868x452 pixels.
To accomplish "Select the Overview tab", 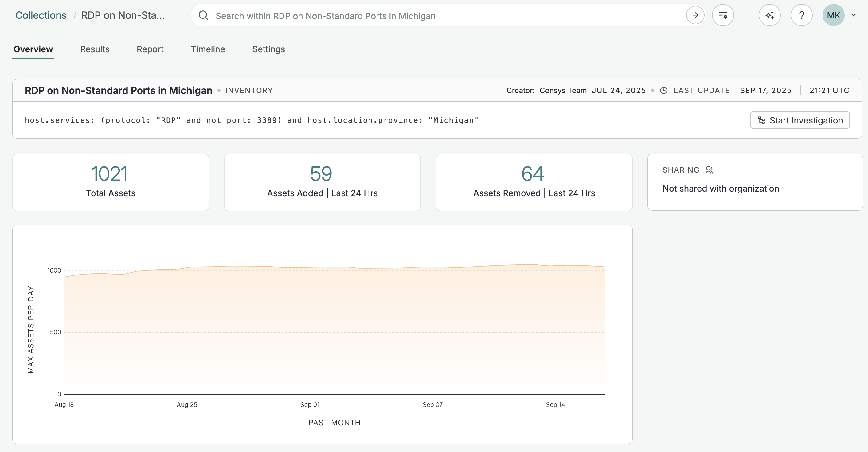I will 33,49.
